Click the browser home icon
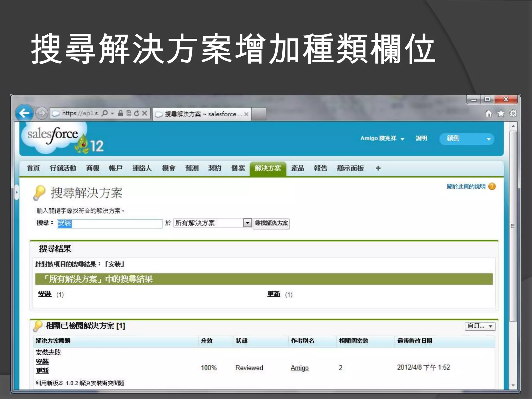 489,114
